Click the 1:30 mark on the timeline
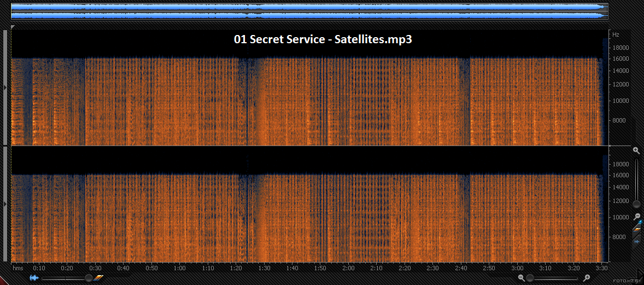644x285 pixels. coord(264,268)
